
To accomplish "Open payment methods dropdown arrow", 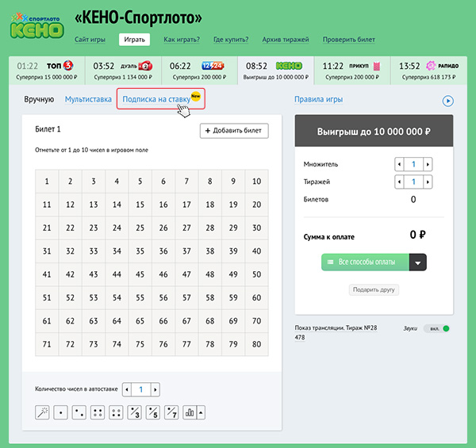I will point(418,262).
